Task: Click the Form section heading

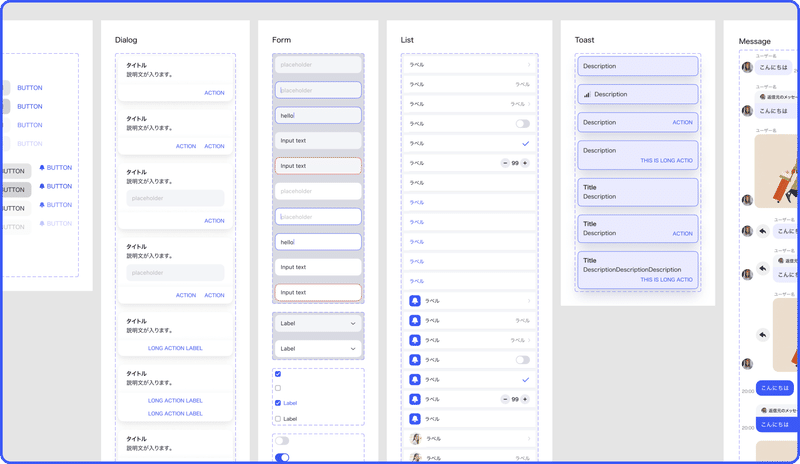Action: (x=282, y=40)
